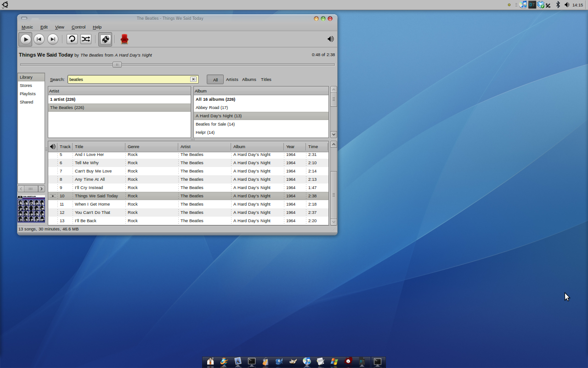Select the Help! (14) album
588x368 pixels.
[x=261, y=132]
